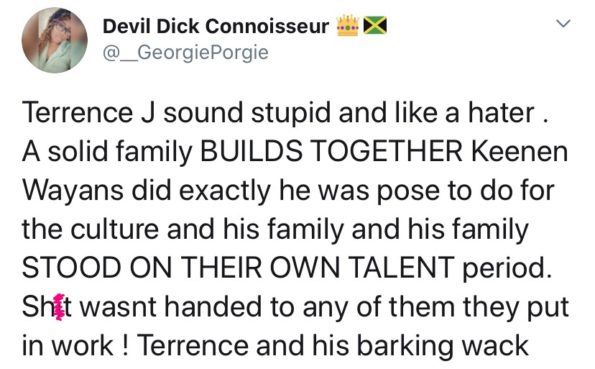Click the phrase "wasnt handed" in the tweet

tap(171, 307)
